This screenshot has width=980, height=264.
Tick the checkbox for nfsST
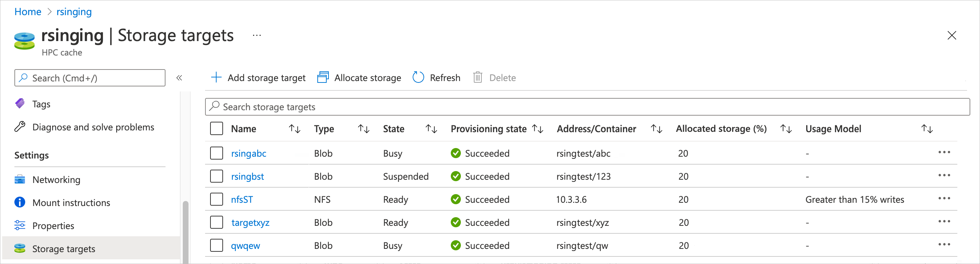[x=217, y=199]
